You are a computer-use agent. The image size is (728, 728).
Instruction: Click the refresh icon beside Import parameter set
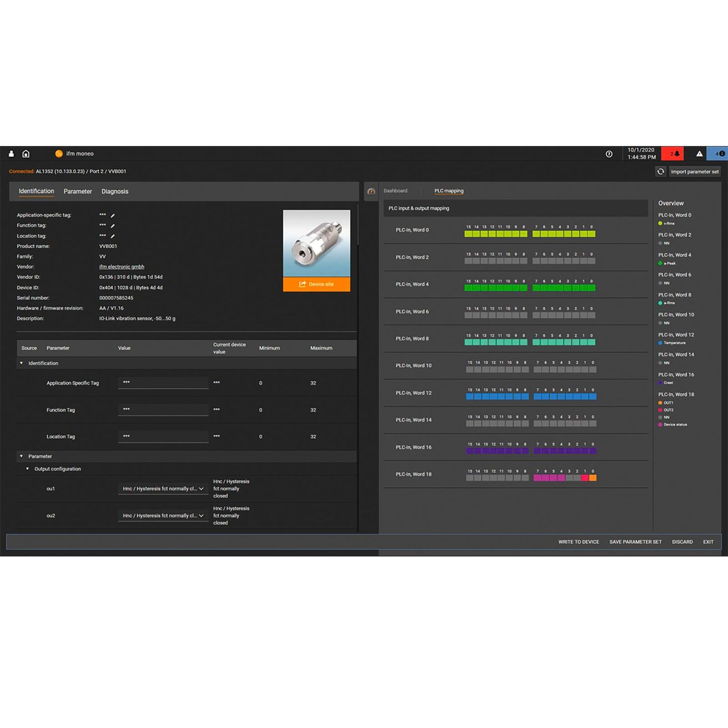click(x=660, y=172)
